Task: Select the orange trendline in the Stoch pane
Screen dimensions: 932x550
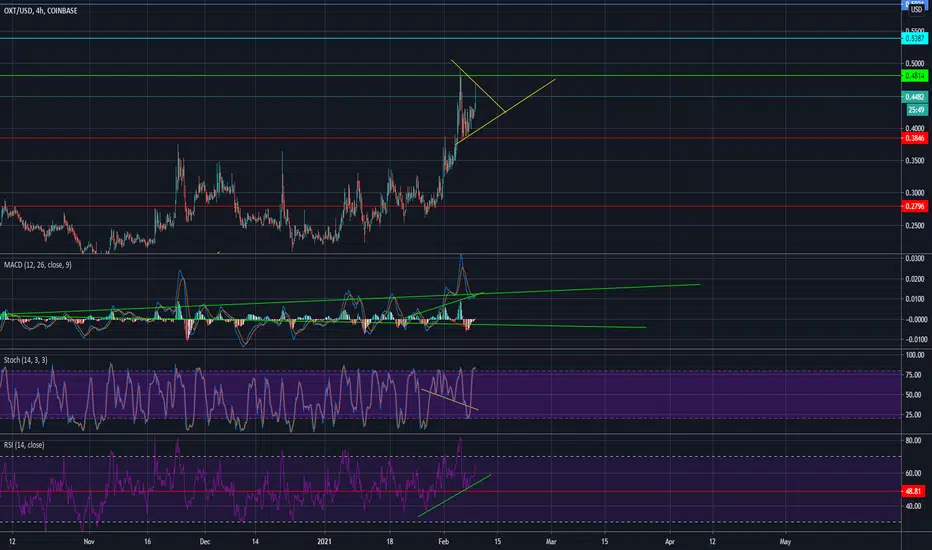Action: pos(449,400)
